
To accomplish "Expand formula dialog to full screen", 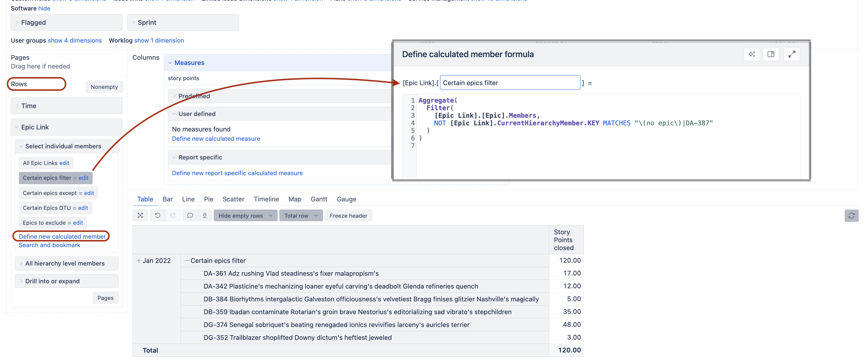I will click(792, 54).
